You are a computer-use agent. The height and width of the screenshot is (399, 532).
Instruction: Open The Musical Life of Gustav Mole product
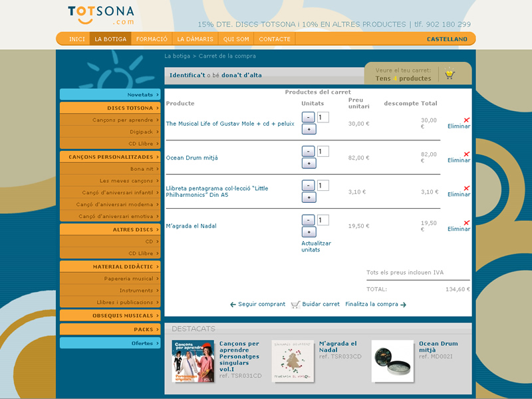[x=230, y=124]
